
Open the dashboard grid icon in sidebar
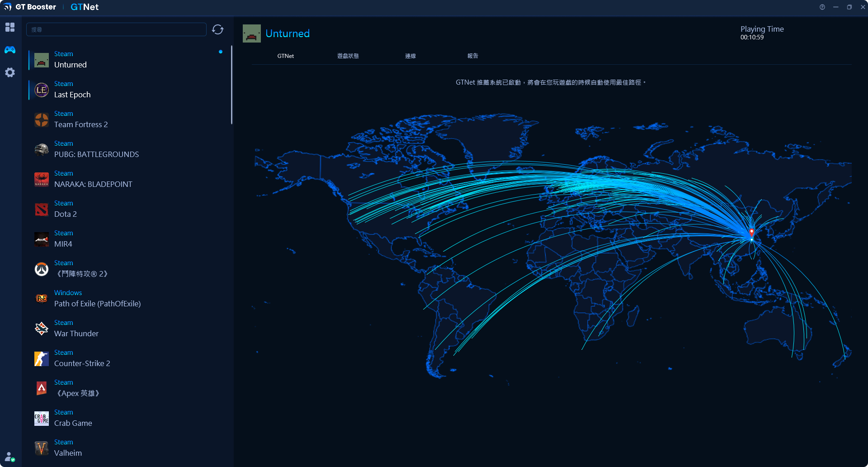10,28
